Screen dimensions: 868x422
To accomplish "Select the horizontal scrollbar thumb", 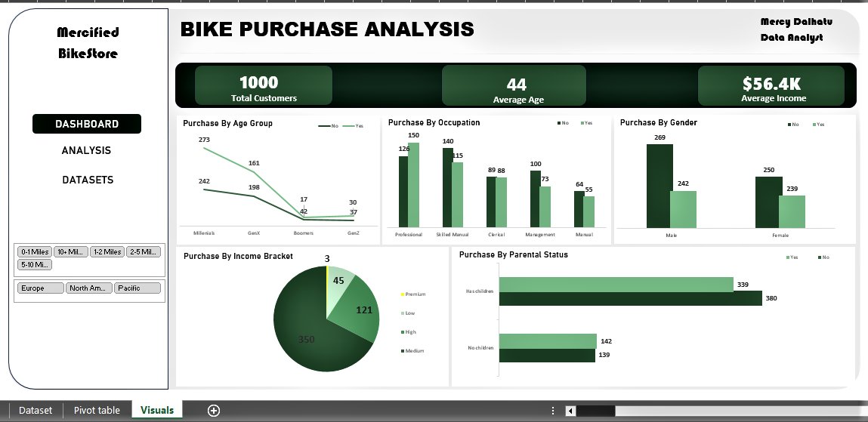I will [x=595, y=411].
